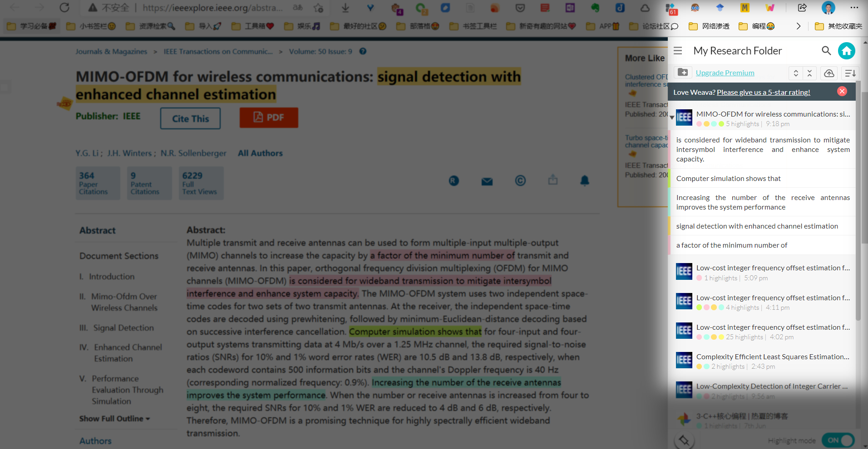Open 'Increasing the number of the receive antennas' highlight

763,202
